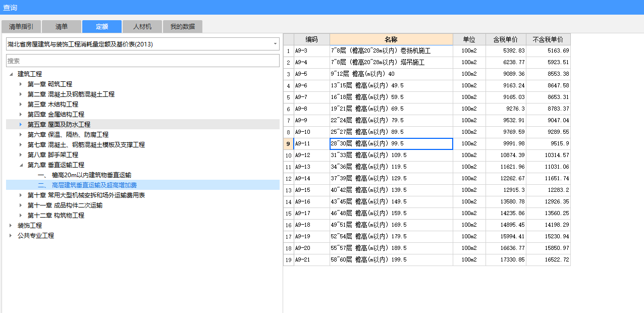Collapse the 建筑工程 tree node
This screenshot has width=644, height=313.
(11, 74)
